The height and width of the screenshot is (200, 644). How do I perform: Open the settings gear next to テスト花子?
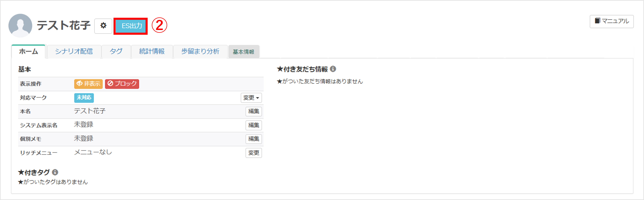[104, 26]
